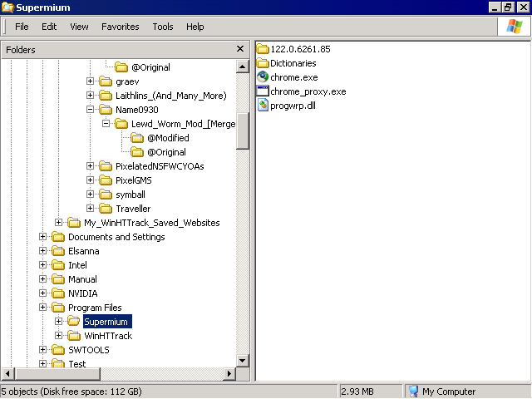
Task: Click the folder tree scroll up arrow
Action: (x=242, y=66)
